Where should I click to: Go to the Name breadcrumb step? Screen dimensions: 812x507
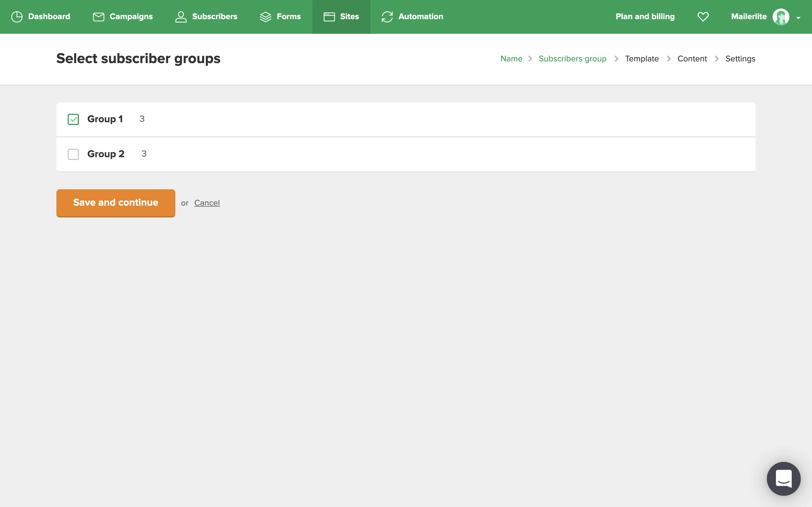point(511,59)
